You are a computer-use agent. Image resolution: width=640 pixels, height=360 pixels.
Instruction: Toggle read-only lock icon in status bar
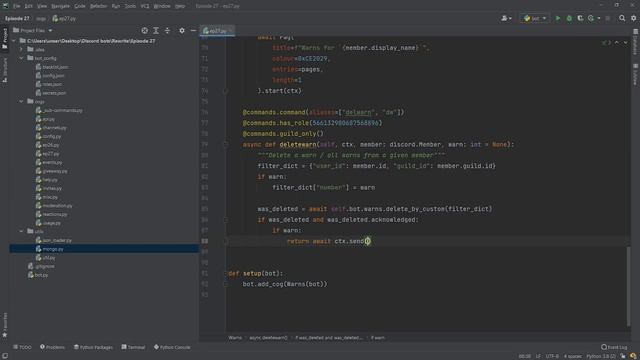(623, 356)
